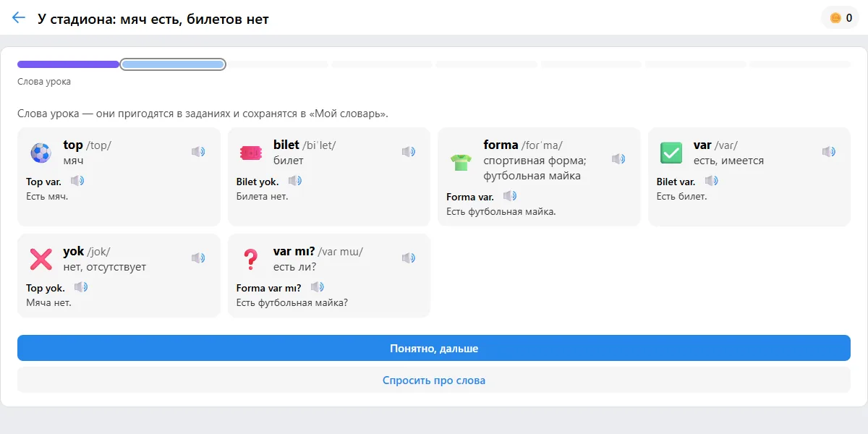Play audio for "var mı?" word
The image size is (868, 434).
coord(409,258)
